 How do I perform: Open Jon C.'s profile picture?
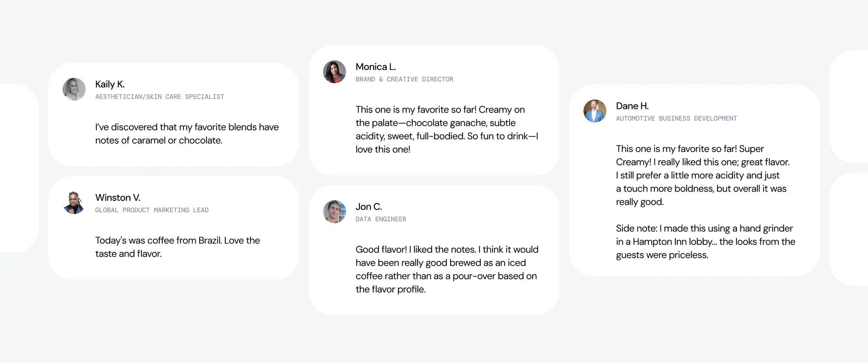click(x=334, y=212)
